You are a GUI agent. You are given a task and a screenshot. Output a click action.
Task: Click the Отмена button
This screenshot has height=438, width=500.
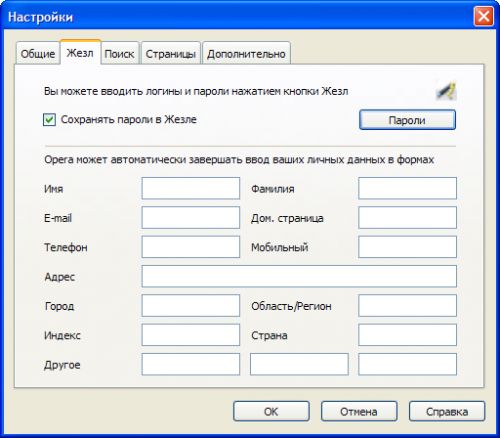tap(359, 411)
